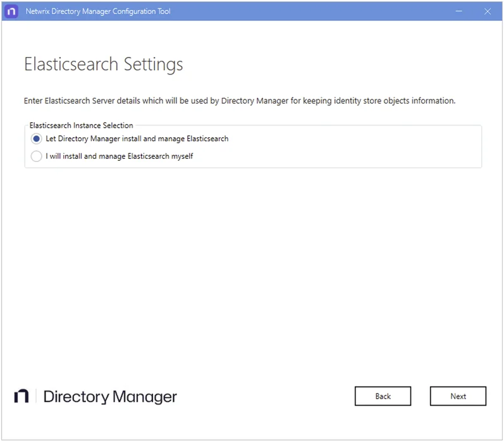
Task: Minimize the Configuration Tool window
Action: 458,11
